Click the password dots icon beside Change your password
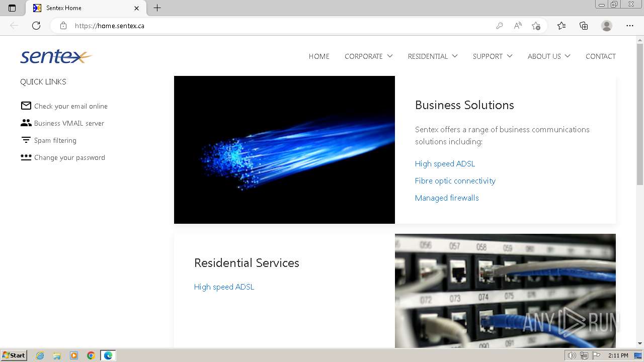This screenshot has height=362, width=644. (26, 157)
